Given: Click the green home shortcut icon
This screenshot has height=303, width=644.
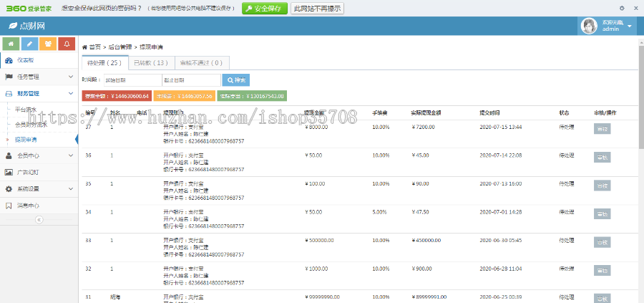Looking at the screenshot, I should point(11,44).
